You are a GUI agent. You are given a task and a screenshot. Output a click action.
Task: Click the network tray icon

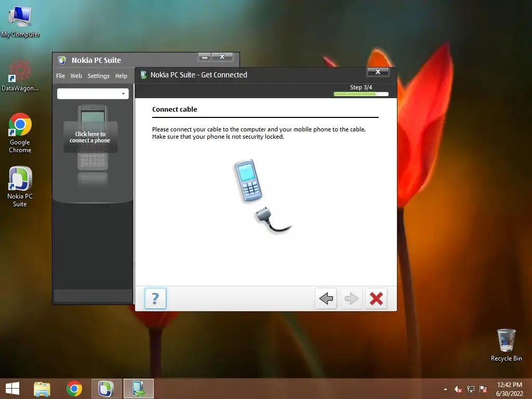tap(471, 389)
